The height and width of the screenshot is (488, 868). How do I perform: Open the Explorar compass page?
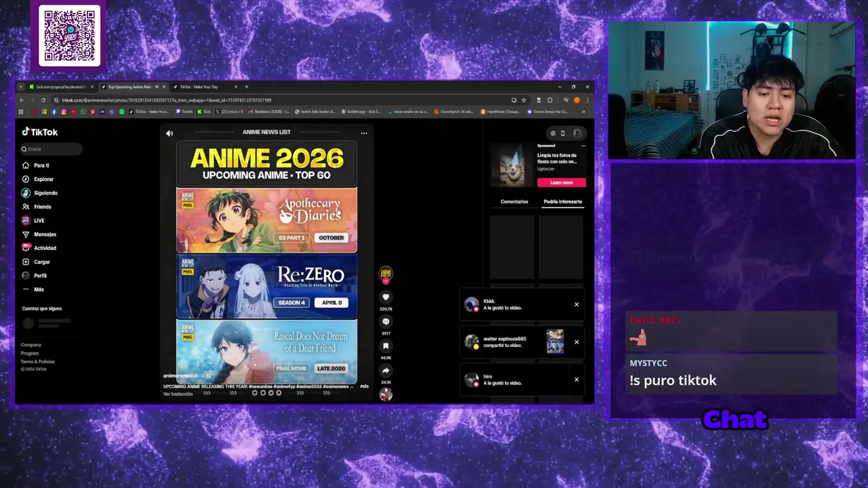coord(38,179)
